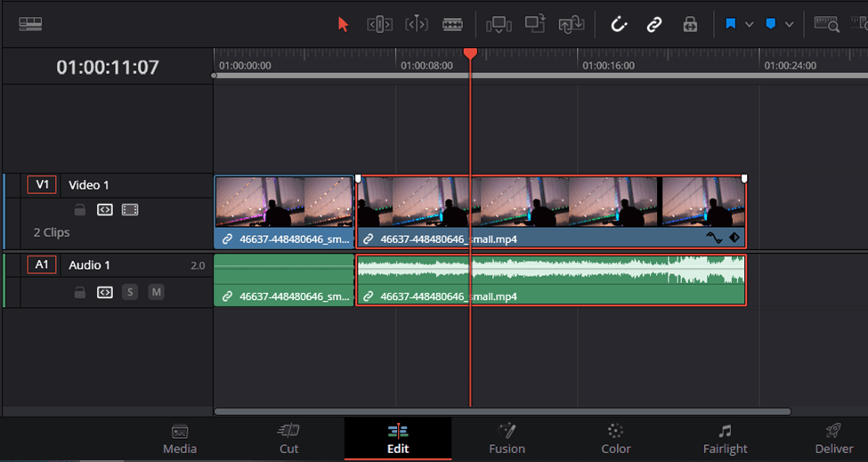Click the Video 1 track name

point(88,185)
